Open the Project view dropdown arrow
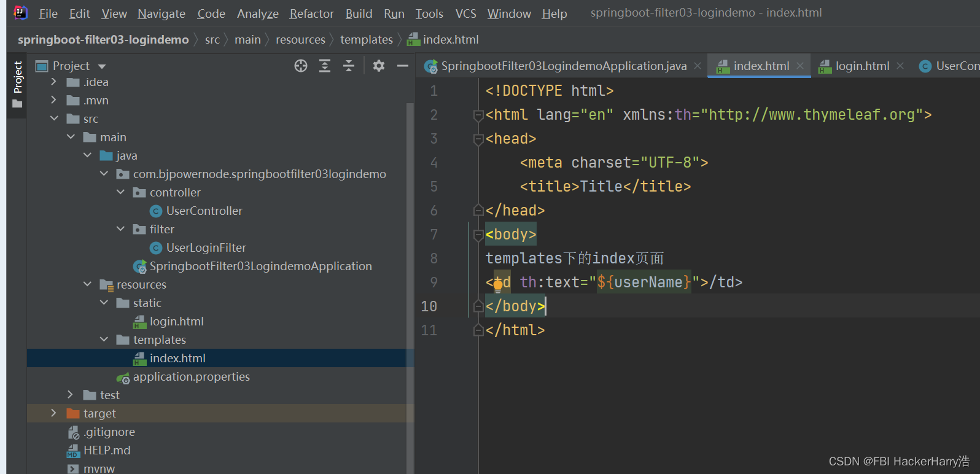Screen dimensions: 980x474 click(x=102, y=66)
